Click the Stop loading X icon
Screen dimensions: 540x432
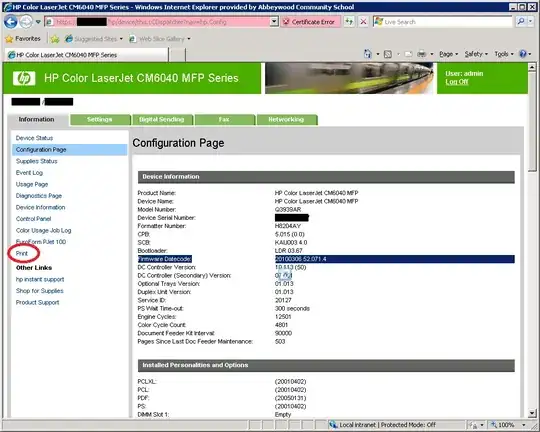click(x=363, y=22)
